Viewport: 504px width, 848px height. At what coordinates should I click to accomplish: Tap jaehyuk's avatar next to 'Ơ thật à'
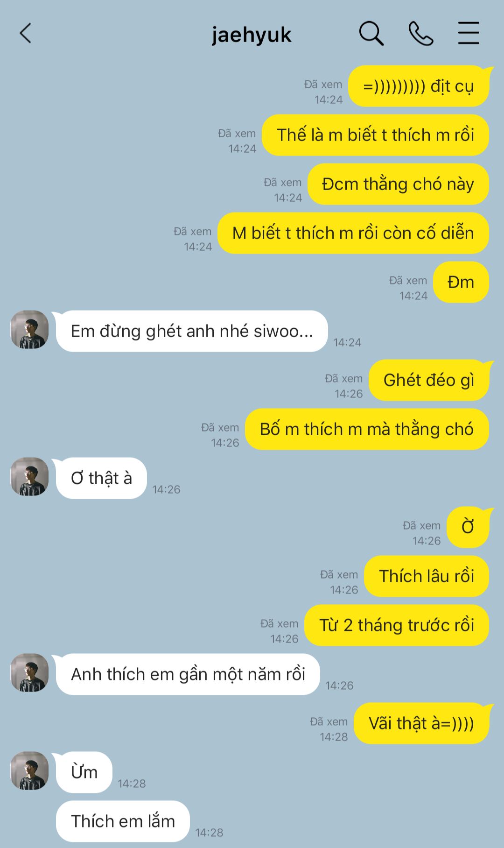pos(30,477)
